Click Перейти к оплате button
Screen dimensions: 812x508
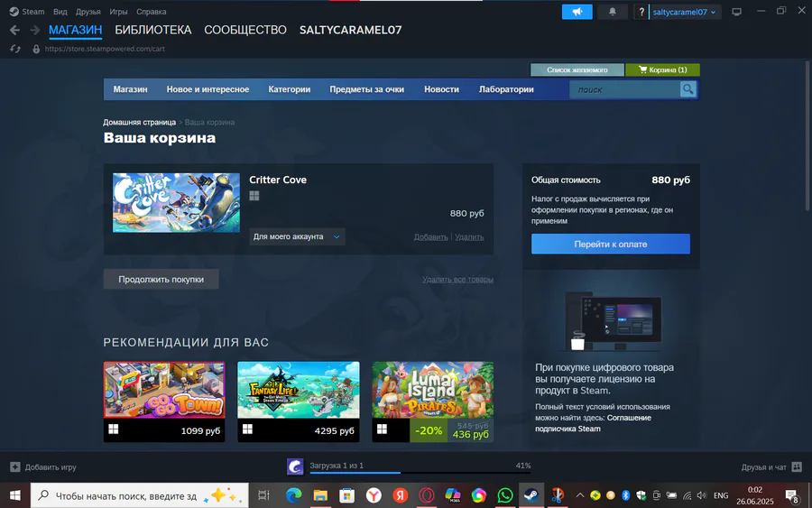point(611,244)
